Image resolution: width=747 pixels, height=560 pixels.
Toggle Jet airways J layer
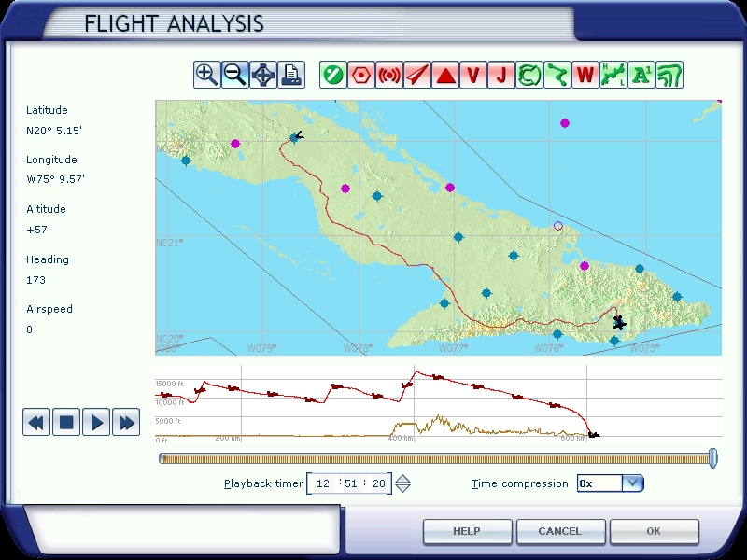501,75
